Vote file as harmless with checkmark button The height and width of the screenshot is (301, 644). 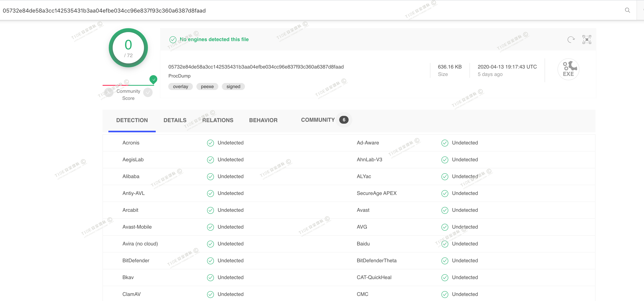[x=148, y=93]
